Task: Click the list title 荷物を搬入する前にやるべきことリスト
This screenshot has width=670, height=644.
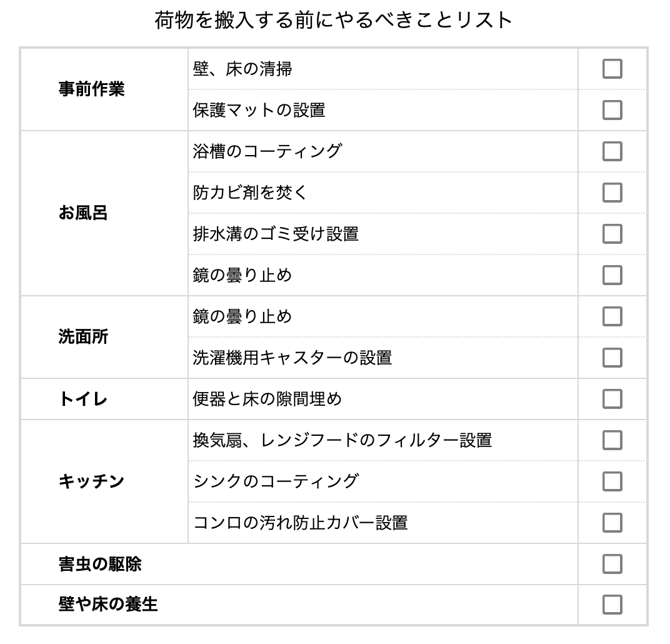Action: (x=334, y=21)
